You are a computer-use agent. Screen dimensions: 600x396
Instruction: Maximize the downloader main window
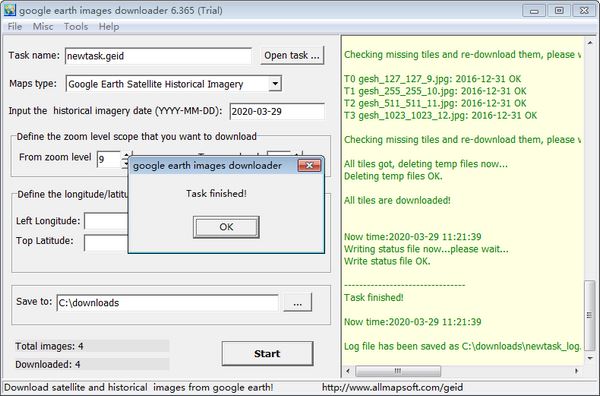(x=559, y=11)
